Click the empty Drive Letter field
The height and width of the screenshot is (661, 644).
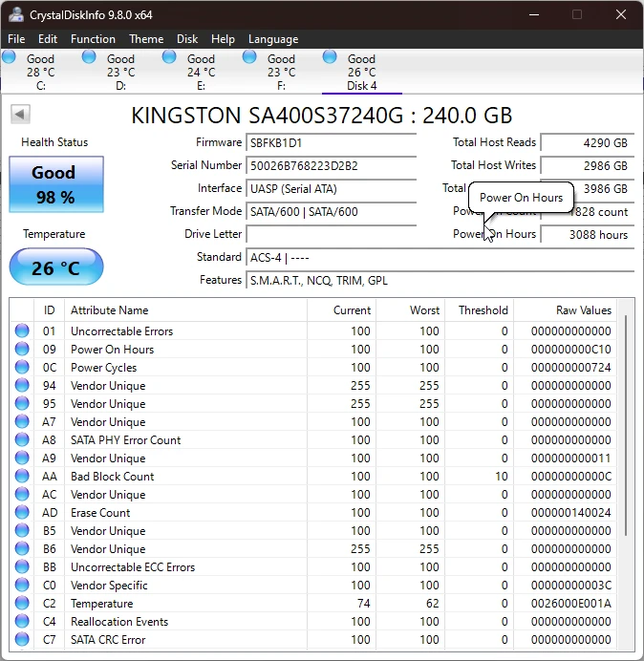tap(331, 234)
